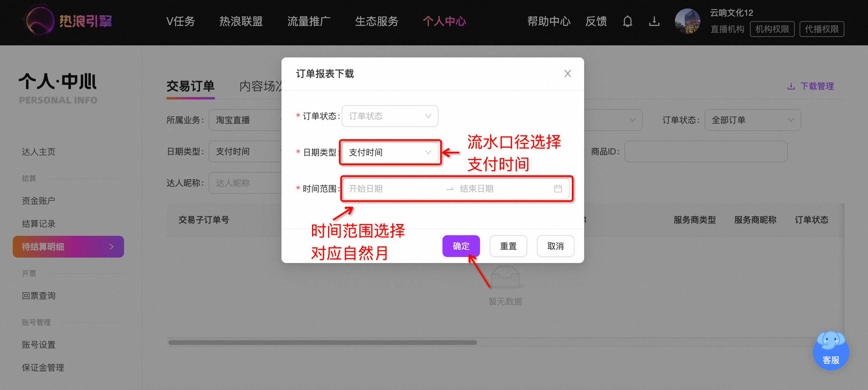Open 保证金管理 in sidebar
This screenshot has width=868, height=390.
[x=43, y=368]
